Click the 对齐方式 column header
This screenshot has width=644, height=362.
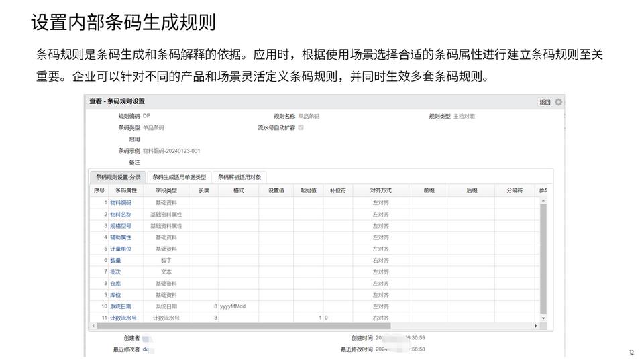(380, 190)
